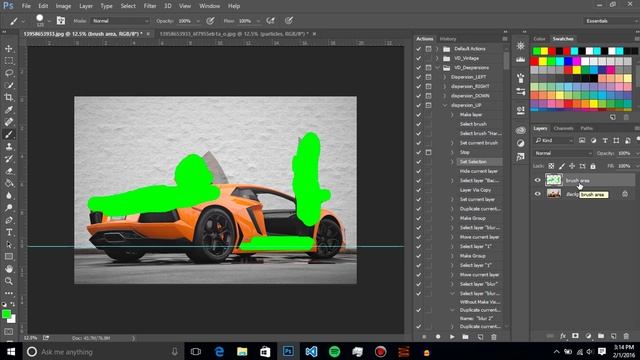The image size is (640, 360).
Task: Expand the VD_Vintage set
Action: click(438, 58)
